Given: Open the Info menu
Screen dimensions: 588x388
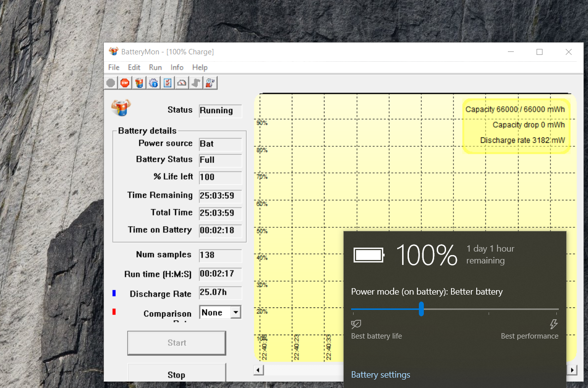Looking at the screenshot, I should (x=177, y=68).
